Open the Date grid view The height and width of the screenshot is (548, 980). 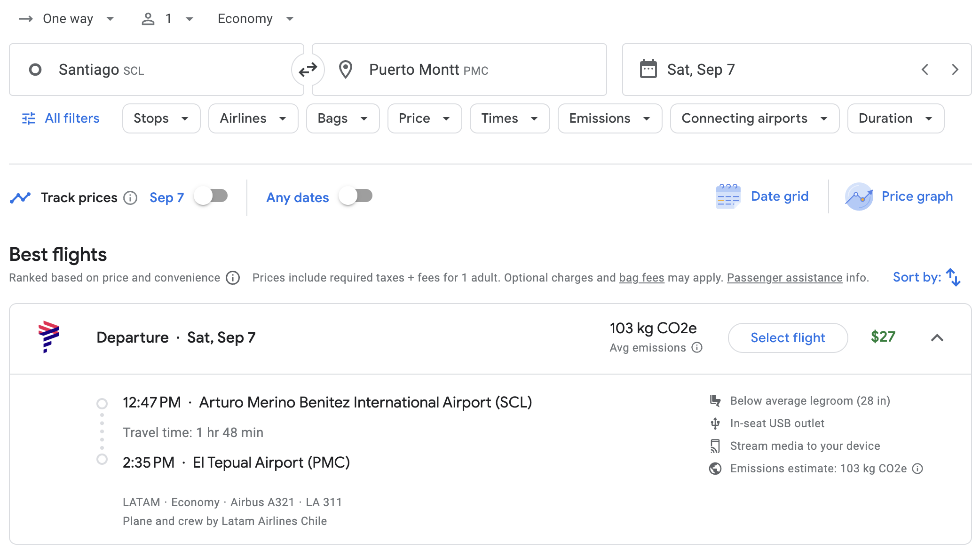pyautogui.click(x=762, y=196)
